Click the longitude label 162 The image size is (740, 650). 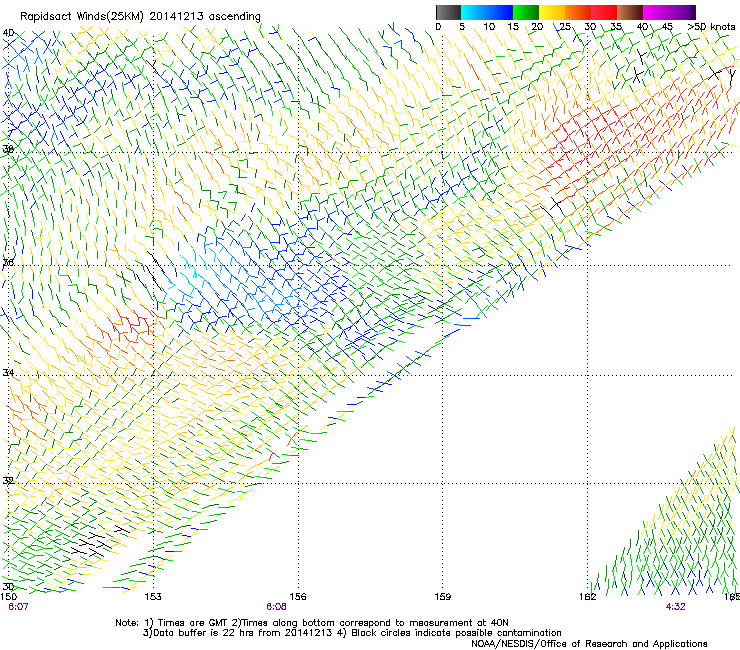588,597
